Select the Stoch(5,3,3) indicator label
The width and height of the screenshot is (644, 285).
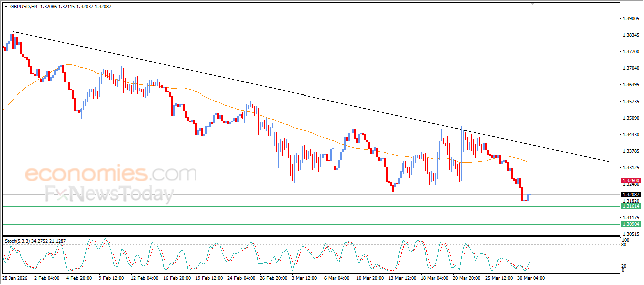click(18, 241)
